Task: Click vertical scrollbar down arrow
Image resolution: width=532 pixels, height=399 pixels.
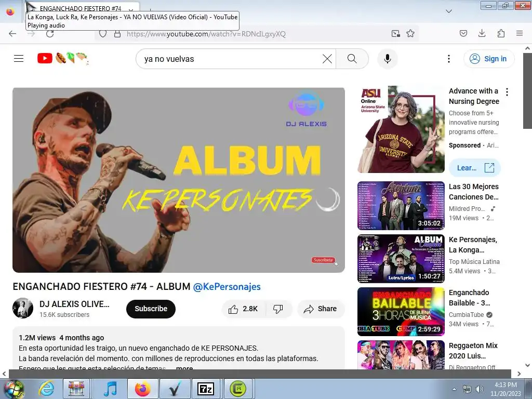Action: (528, 365)
